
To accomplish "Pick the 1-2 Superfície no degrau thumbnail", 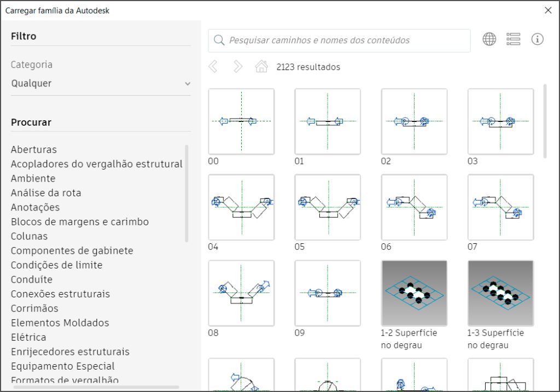I will 414,293.
